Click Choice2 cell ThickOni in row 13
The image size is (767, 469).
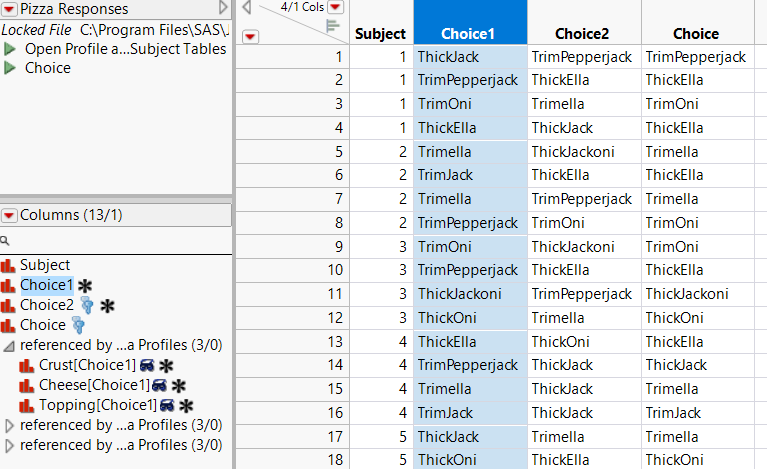[x=584, y=342]
